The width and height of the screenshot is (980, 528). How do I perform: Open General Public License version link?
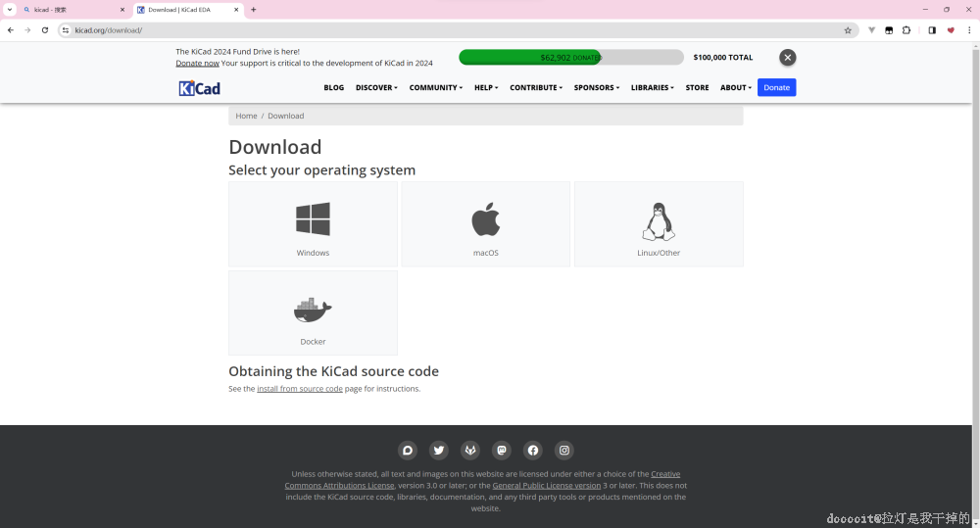tap(546, 486)
